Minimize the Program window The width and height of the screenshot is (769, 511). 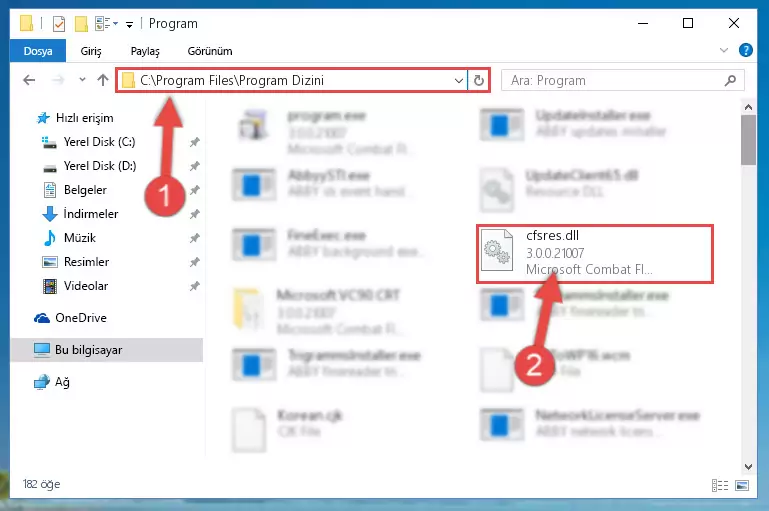click(643, 23)
